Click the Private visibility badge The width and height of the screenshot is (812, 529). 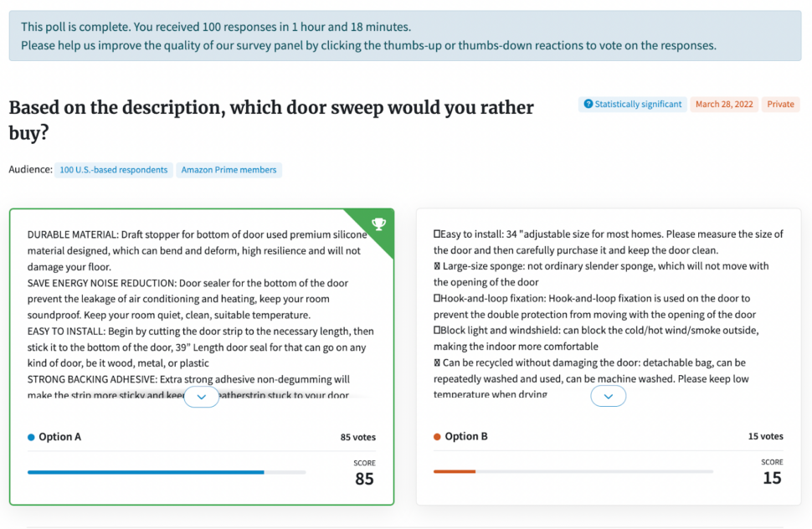point(780,105)
